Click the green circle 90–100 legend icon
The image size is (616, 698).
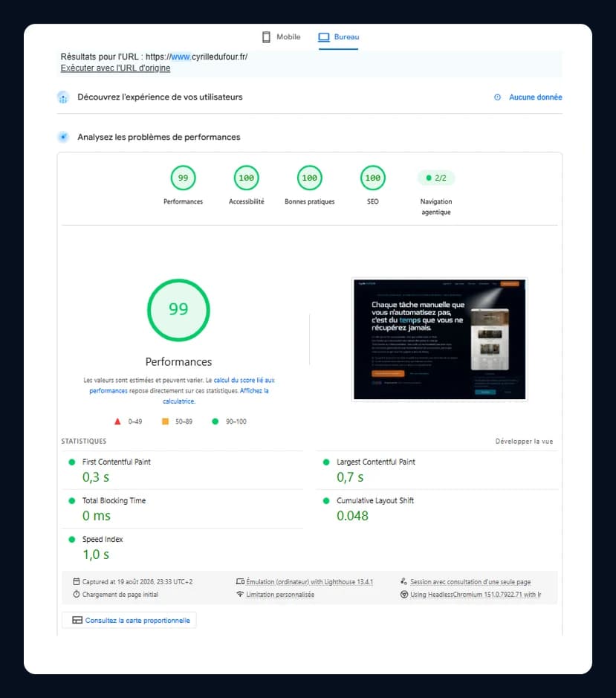point(215,421)
